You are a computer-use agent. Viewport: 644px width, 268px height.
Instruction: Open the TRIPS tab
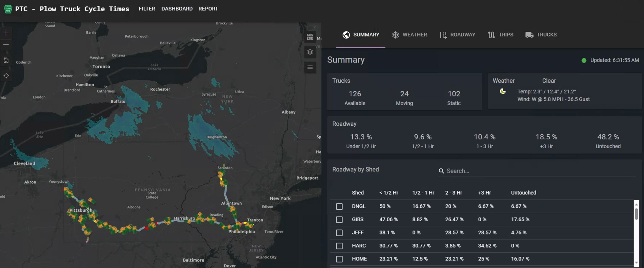[506, 35]
